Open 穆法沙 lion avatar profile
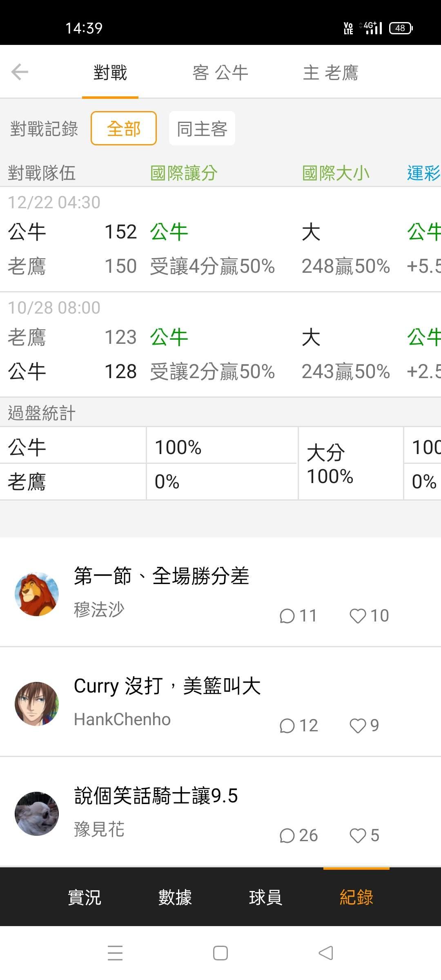This screenshot has height=980, width=441. click(x=37, y=594)
